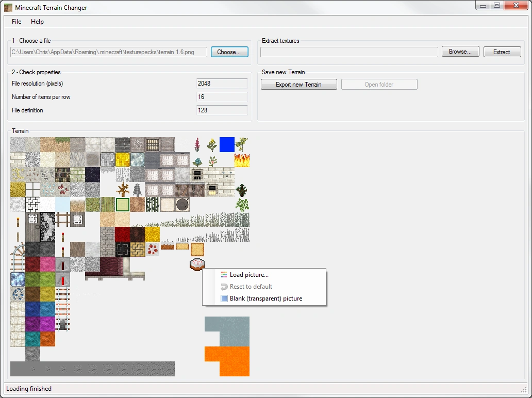Select the pink wool swatch
Screen dimensions: 532x398
[47, 264]
